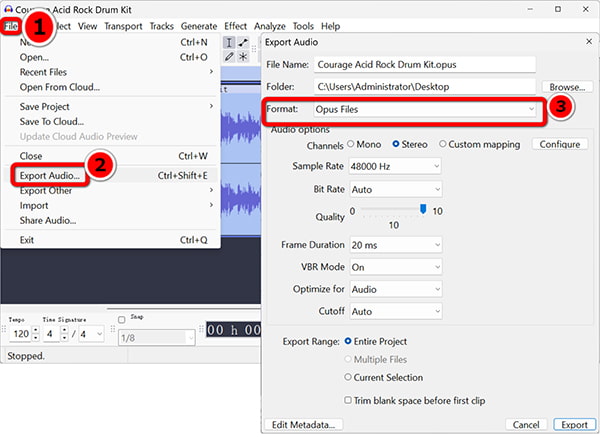Image resolution: width=600 pixels, height=437 pixels.
Task: Click the Cancel button
Action: point(526,425)
